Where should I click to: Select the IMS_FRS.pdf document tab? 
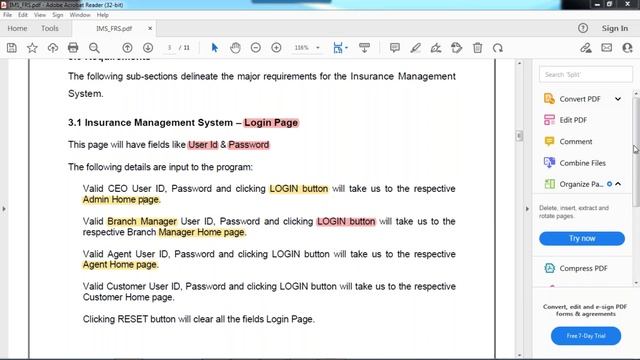[114, 28]
